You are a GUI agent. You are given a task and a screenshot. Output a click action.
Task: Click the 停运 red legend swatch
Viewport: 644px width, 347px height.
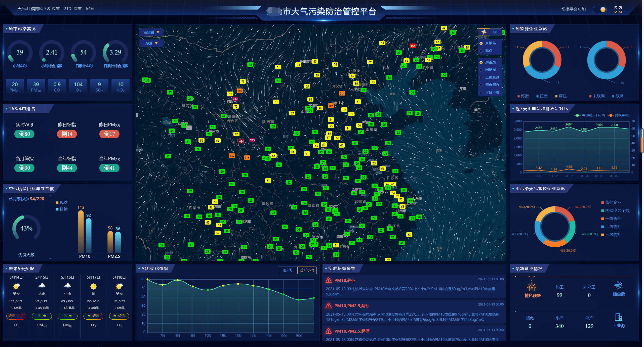tap(518, 96)
